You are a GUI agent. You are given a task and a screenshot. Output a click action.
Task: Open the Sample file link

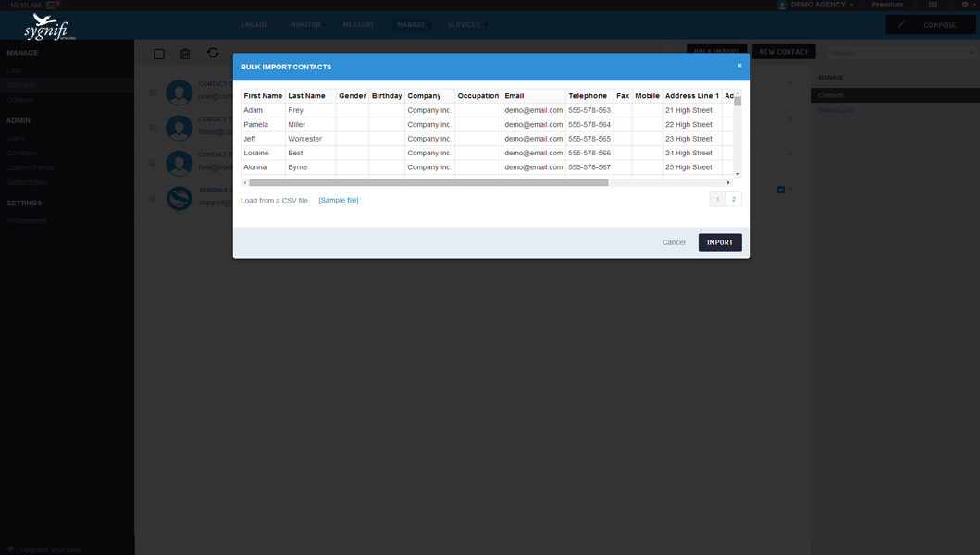339,201
